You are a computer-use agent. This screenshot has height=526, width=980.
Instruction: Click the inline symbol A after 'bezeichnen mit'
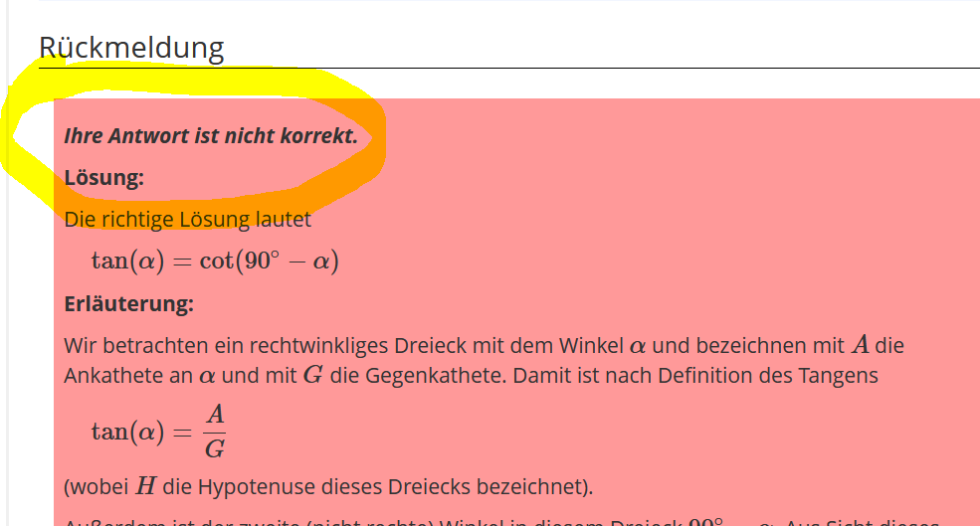point(861,346)
